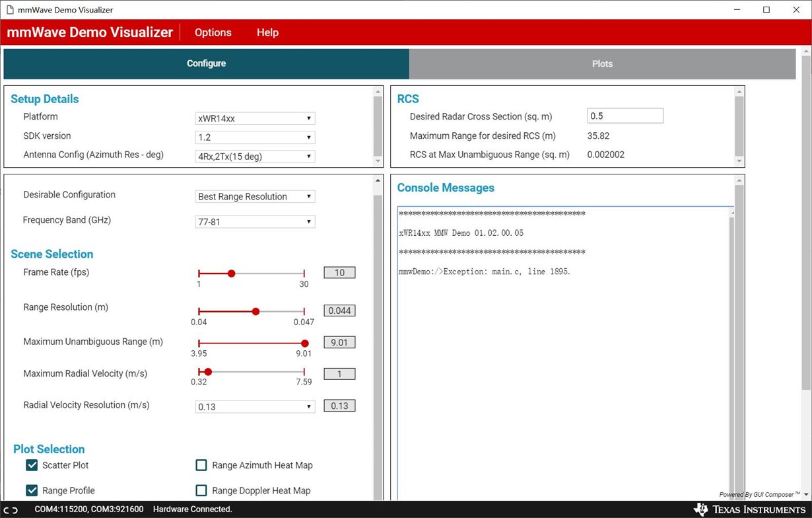Image resolution: width=812 pixels, height=518 pixels.
Task: Switch to the Plots tab
Action: [602, 63]
